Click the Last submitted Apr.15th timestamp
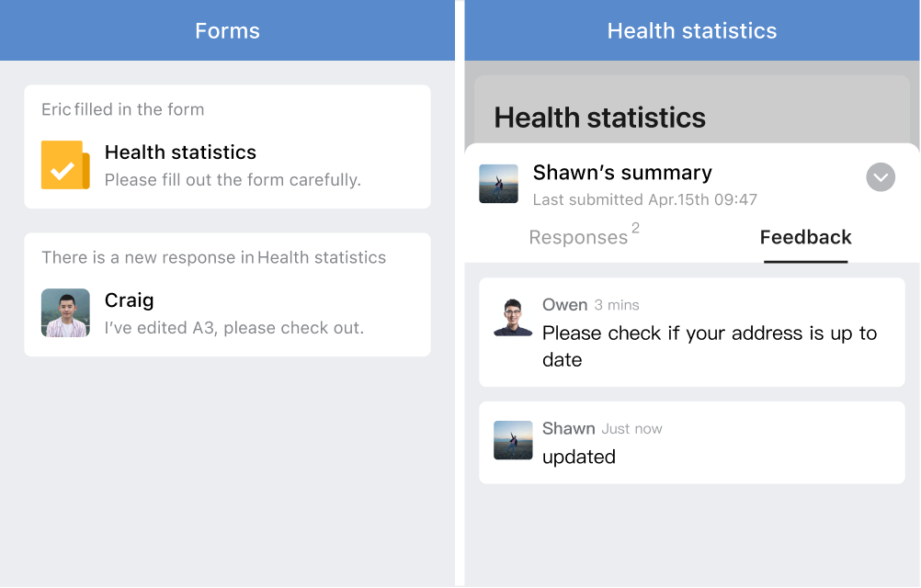The width and height of the screenshot is (921, 588). [645, 199]
